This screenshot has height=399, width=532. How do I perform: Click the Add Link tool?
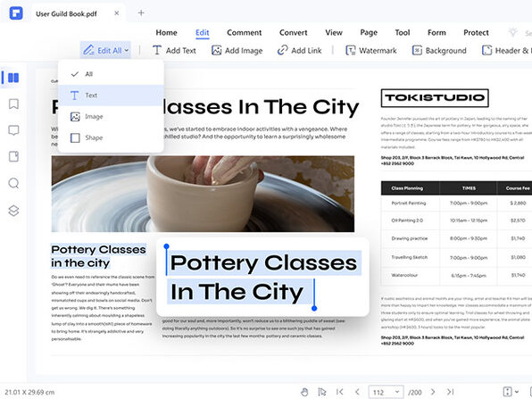[299, 51]
